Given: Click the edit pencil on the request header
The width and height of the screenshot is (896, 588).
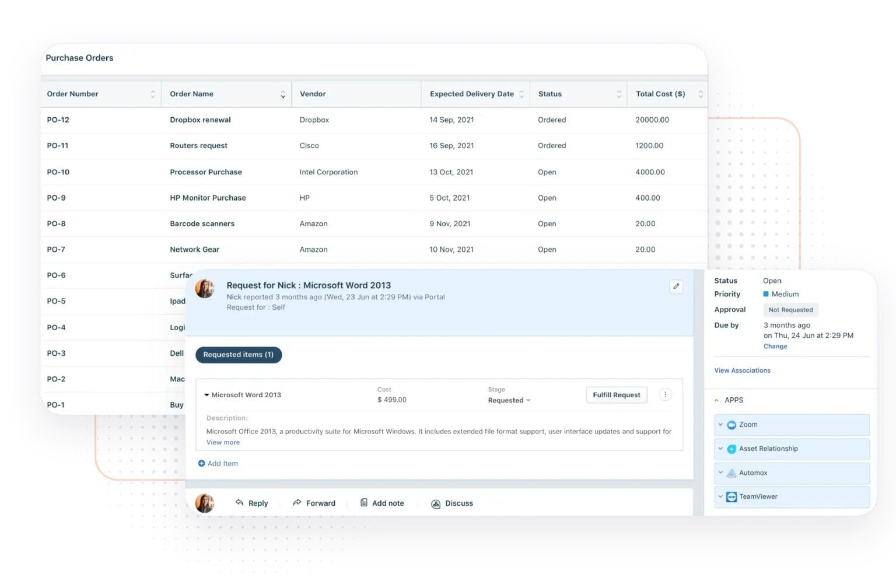Looking at the screenshot, I should (x=676, y=286).
